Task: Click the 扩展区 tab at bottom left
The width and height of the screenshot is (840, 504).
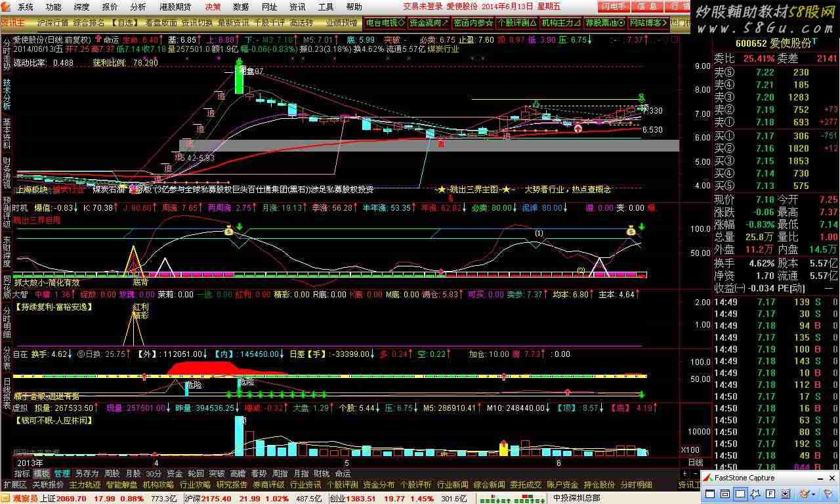Action: pos(14,484)
